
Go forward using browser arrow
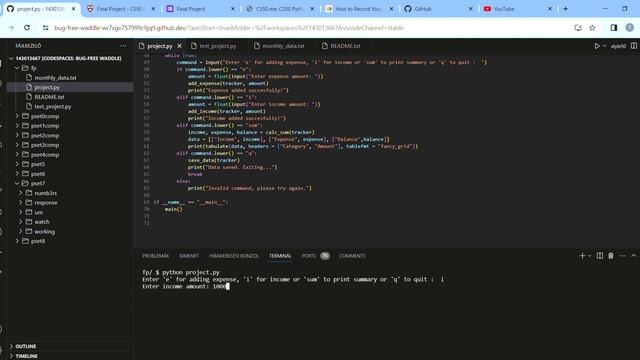click(11, 28)
